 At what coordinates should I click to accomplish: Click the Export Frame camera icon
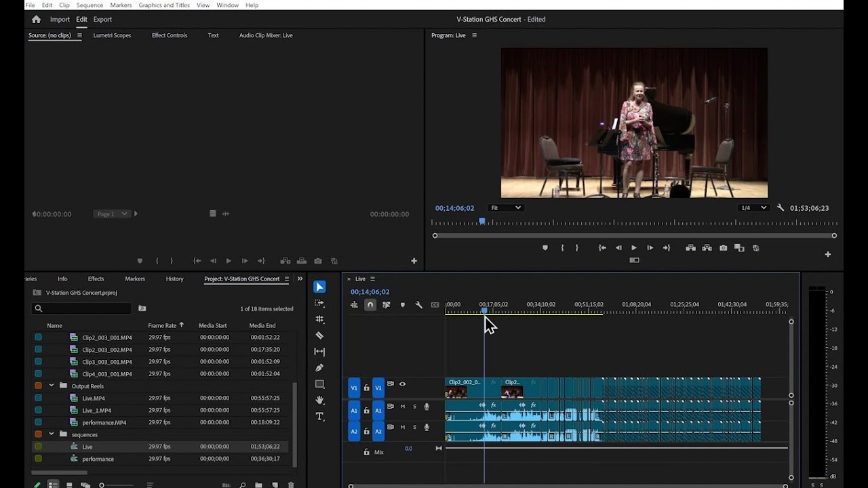(723, 248)
